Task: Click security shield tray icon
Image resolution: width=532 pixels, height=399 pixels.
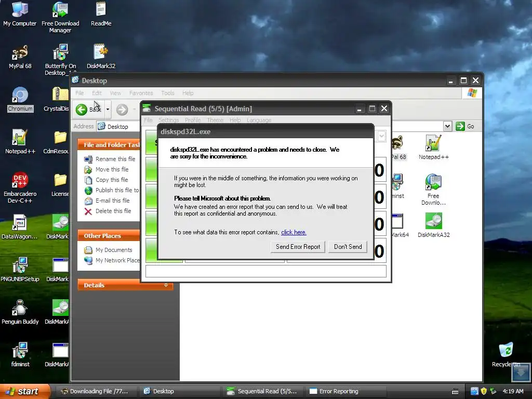Action: pos(484,391)
